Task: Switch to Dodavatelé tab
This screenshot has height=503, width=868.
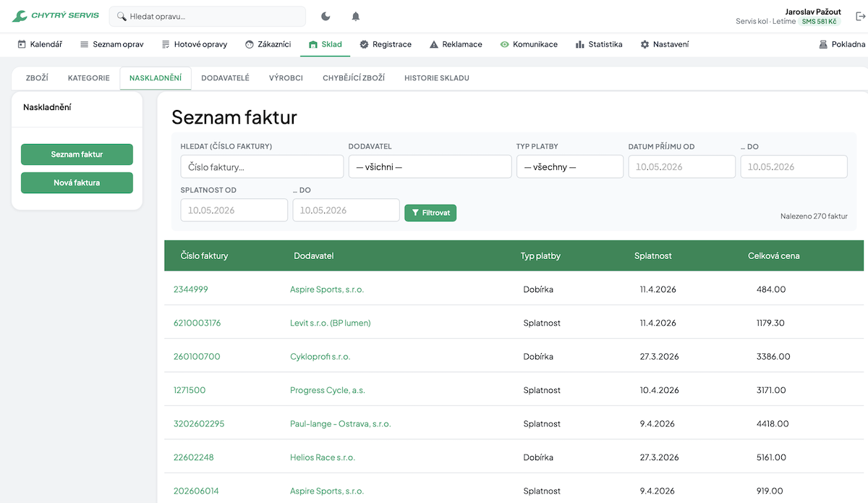Action: [225, 77]
